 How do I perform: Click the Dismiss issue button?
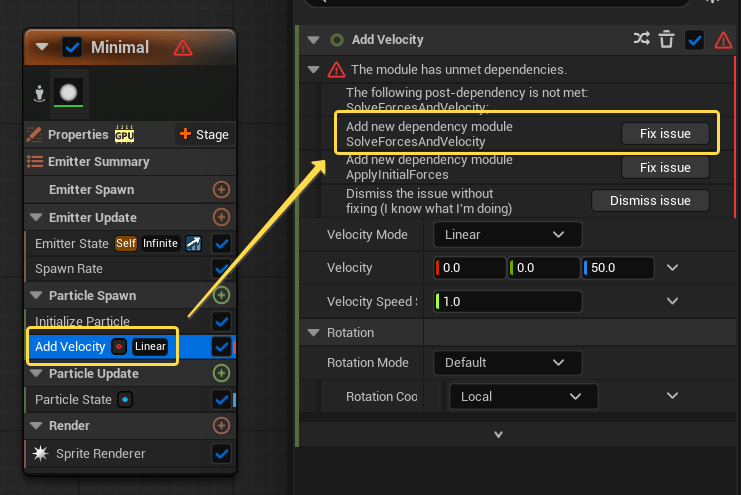[x=650, y=201]
